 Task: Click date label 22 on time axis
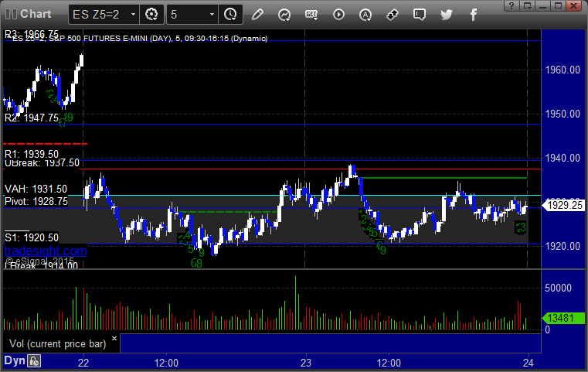[83, 363]
